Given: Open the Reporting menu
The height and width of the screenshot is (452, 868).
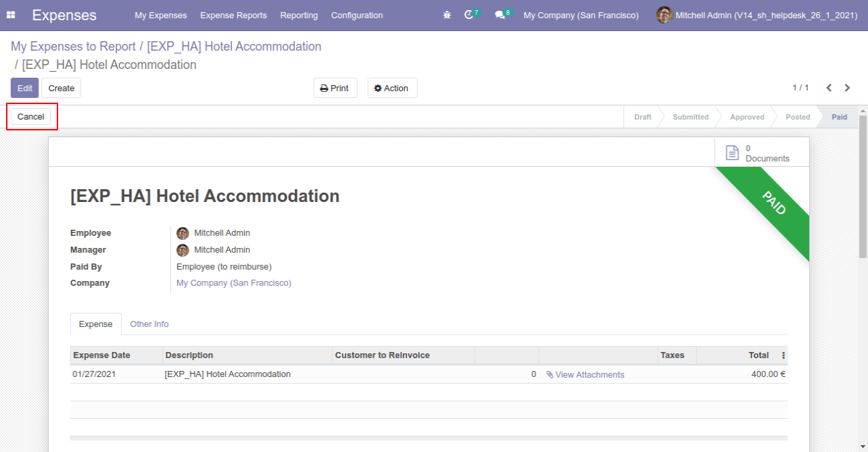Looking at the screenshot, I should (299, 15).
